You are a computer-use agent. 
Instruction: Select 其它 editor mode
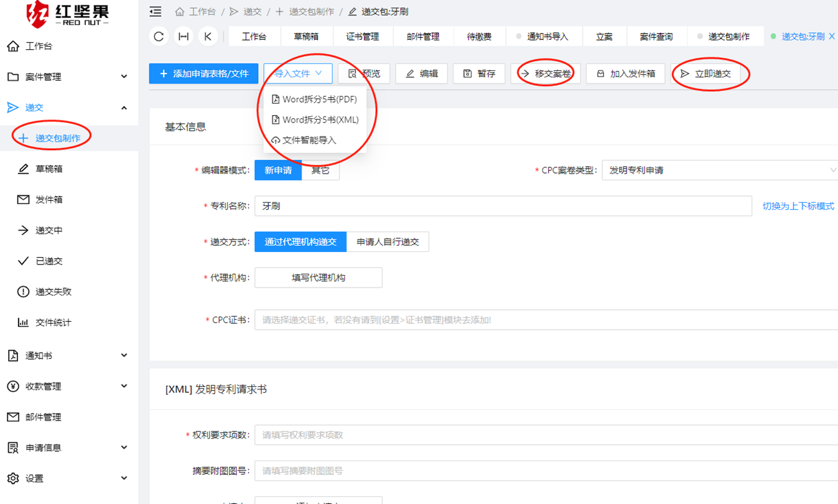[x=320, y=170]
